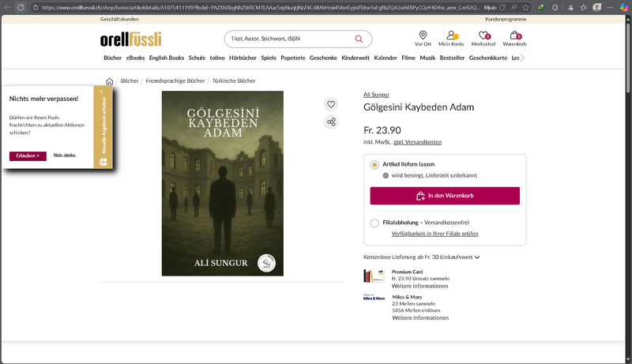Open the Geschenkkarte menu
This screenshot has height=364, width=632.
point(488,58)
